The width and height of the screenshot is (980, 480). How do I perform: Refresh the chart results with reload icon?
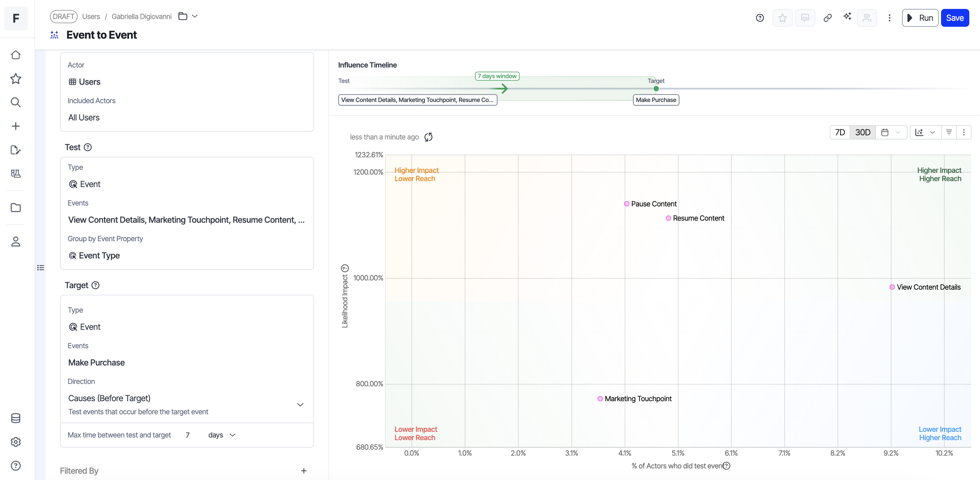coord(428,137)
